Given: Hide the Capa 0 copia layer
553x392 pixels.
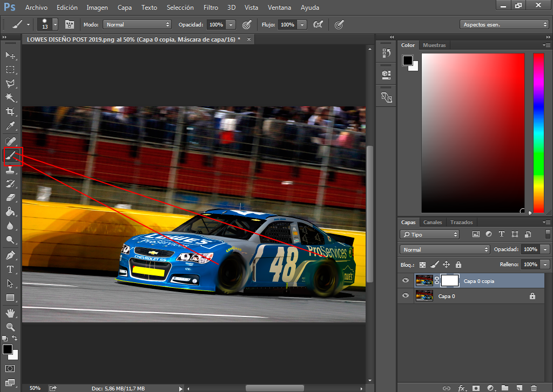Looking at the screenshot, I should (x=406, y=281).
